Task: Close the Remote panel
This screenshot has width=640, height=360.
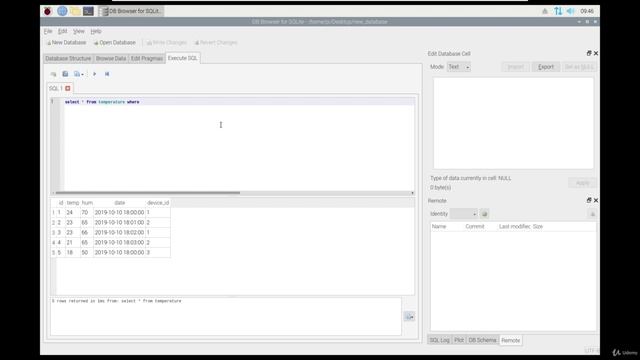Action: (596, 200)
